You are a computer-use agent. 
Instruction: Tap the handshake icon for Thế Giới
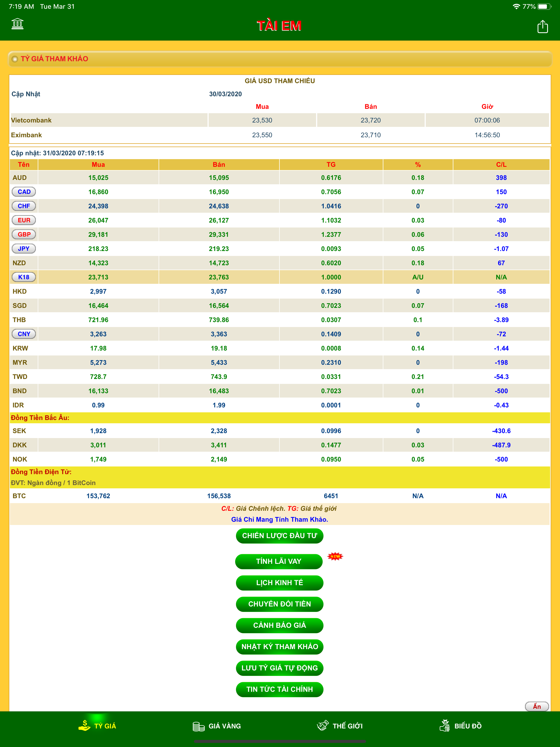(323, 725)
